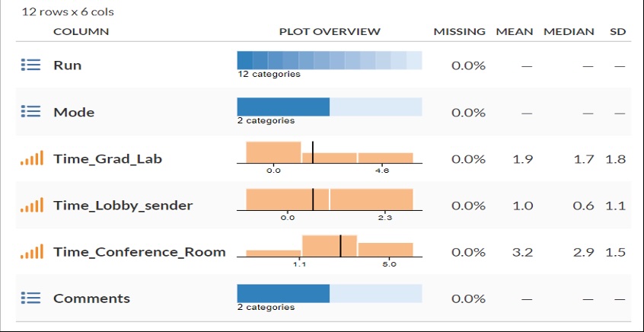Sort by the MEAN header
This screenshot has width=644, height=332.
pos(515,32)
